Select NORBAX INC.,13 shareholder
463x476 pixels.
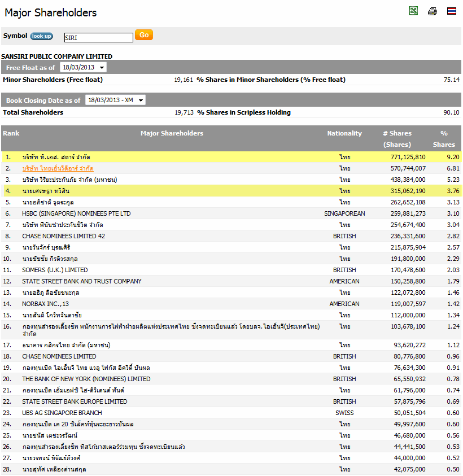(x=46, y=304)
